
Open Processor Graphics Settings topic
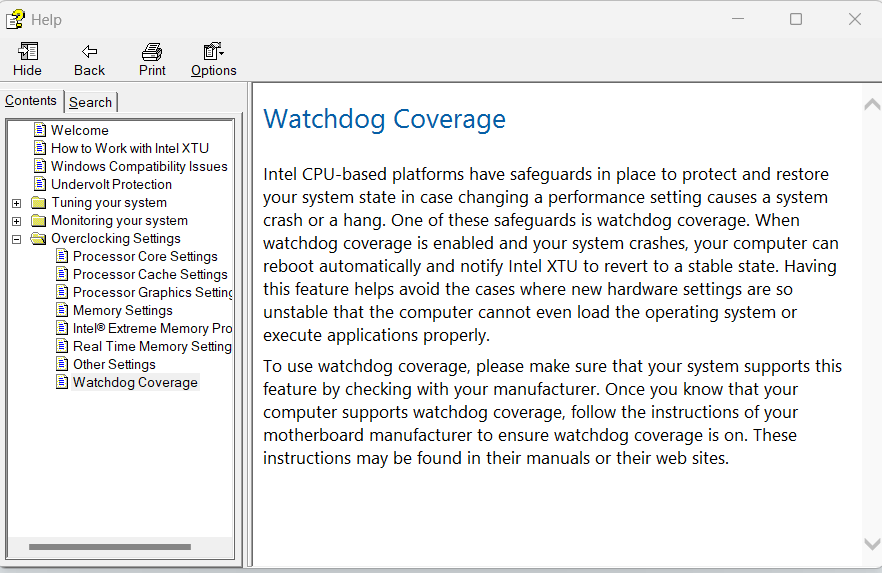(x=152, y=292)
